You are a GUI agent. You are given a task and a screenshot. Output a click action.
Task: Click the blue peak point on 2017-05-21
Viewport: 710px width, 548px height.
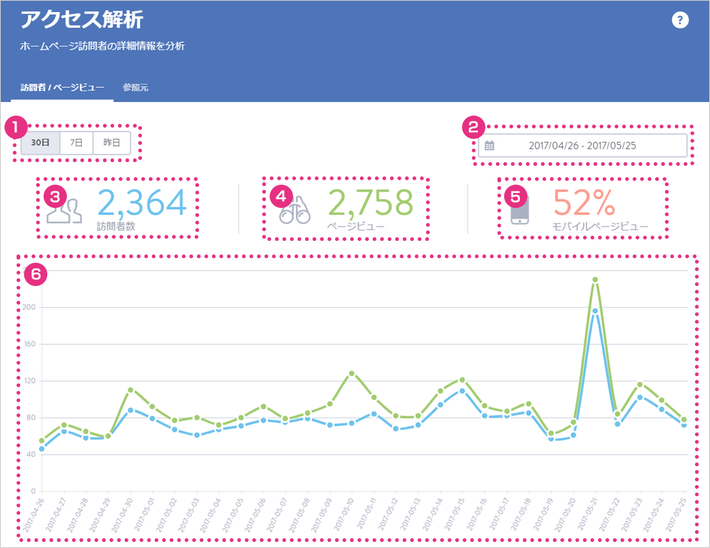tap(595, 311)
